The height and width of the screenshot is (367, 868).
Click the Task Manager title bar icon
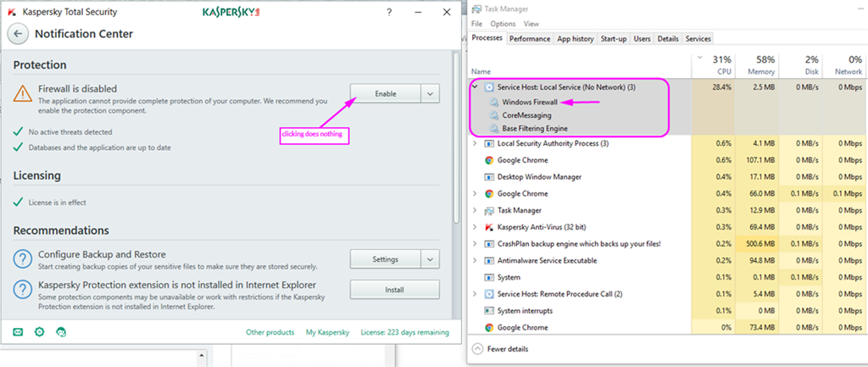pyautogui.click(x=476, y=8)
